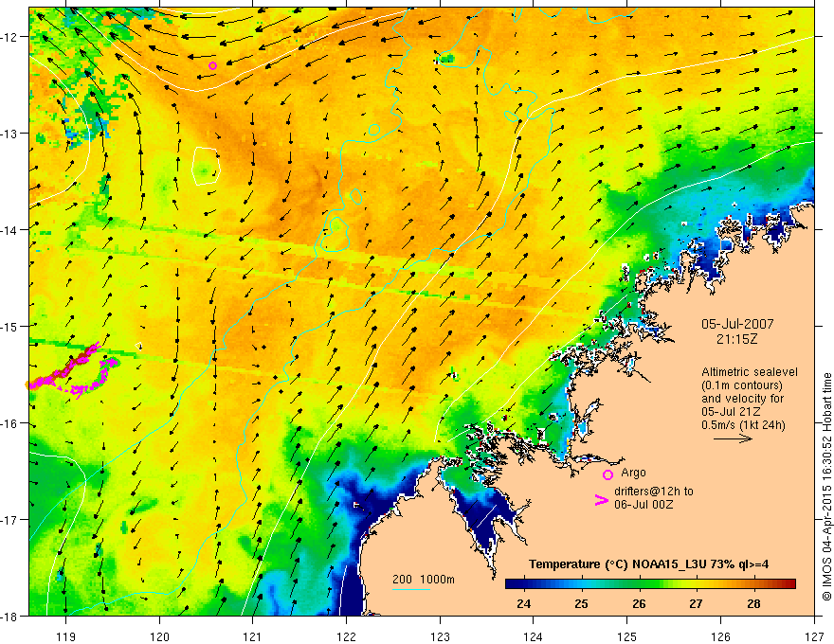This screenshot has height=644, width=834.
Task: Click the time text 21:15Z
Action: click(736, 339)
